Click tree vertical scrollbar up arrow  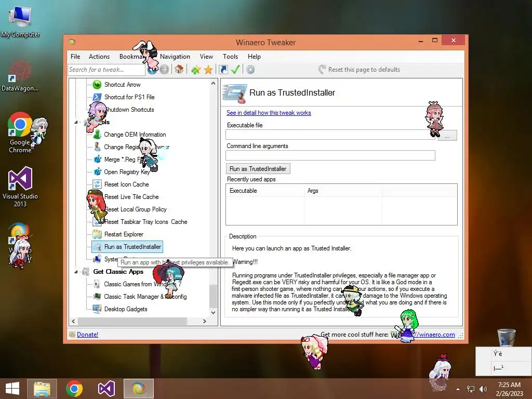(x=213, y=83)
